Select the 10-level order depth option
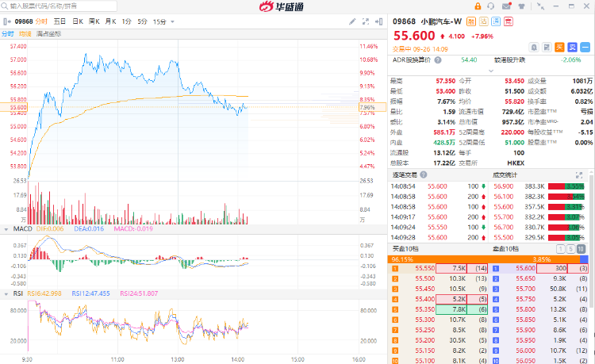The image size is (595, 364). (x=581, y=248)
